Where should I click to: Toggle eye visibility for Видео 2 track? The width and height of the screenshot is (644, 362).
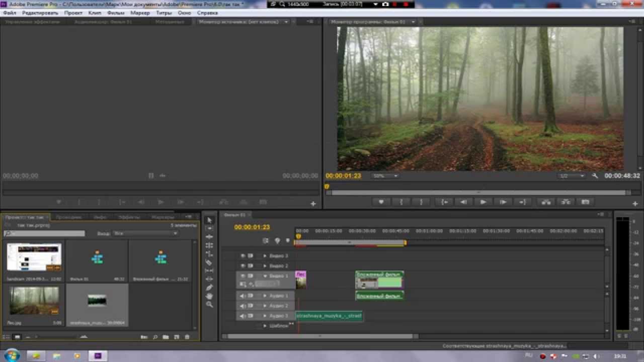(243, 266)
